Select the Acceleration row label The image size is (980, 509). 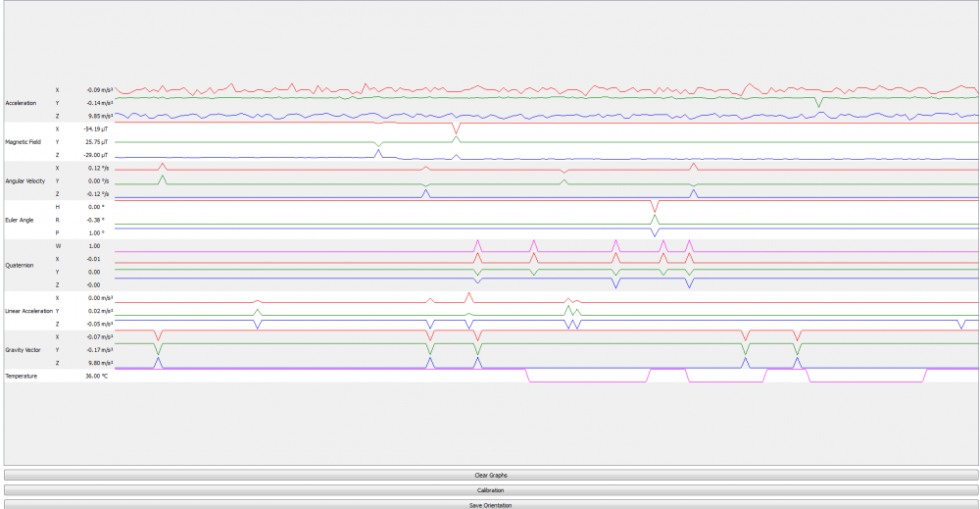(22, 103)
